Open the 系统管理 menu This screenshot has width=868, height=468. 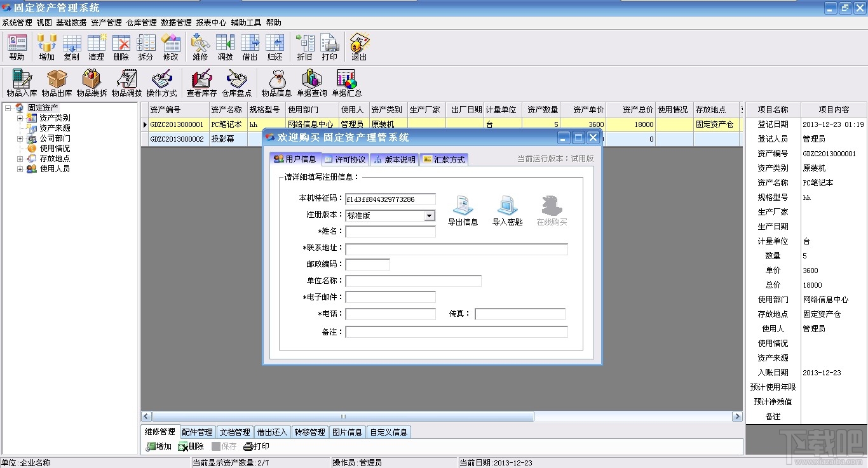pos(17,22)
